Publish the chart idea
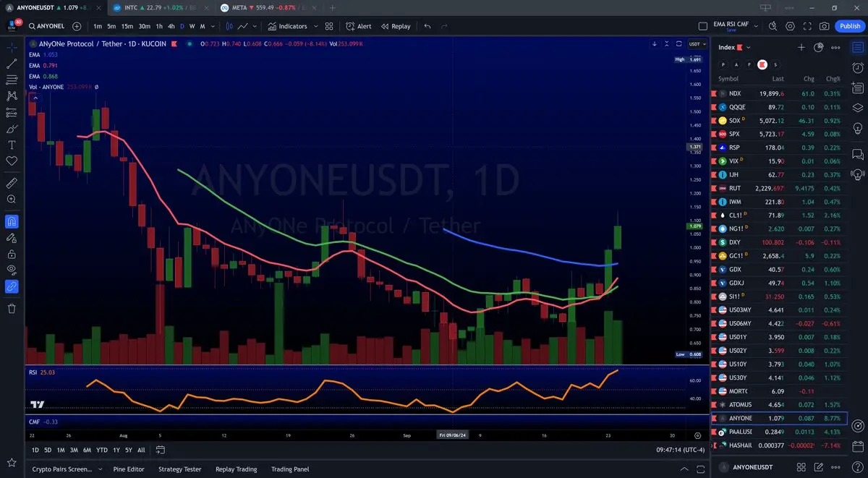Screen dimensions: 868x478 pyautogui.click(x=850, y=26)
